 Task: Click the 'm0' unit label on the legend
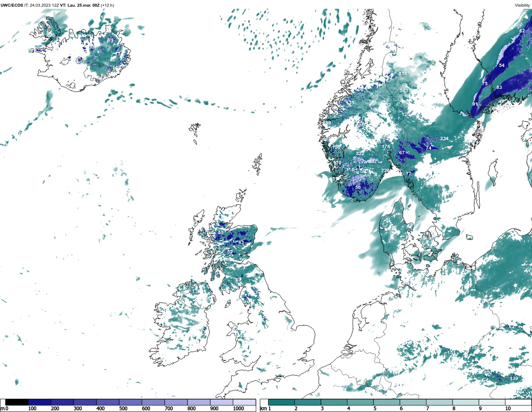tap(5, 409)
